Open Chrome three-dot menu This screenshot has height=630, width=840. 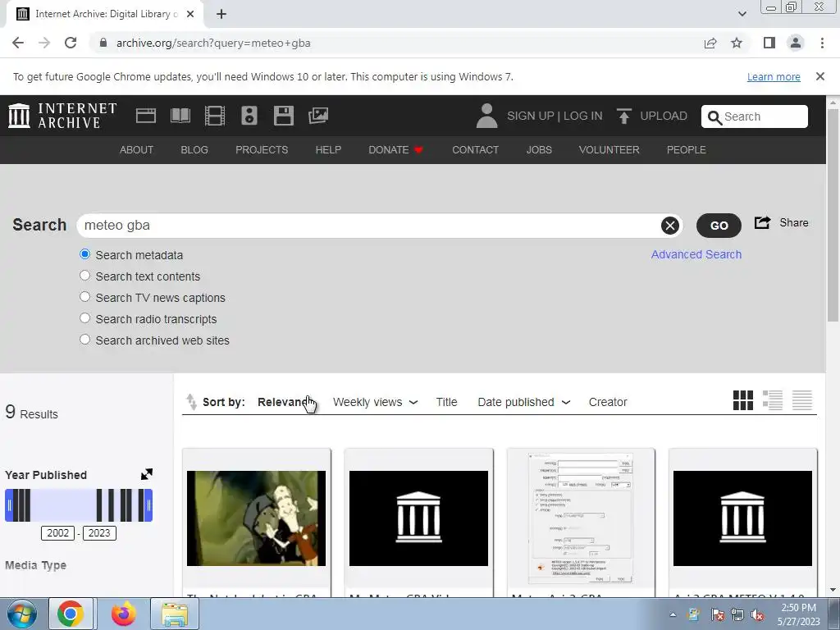tap(822, 43)
